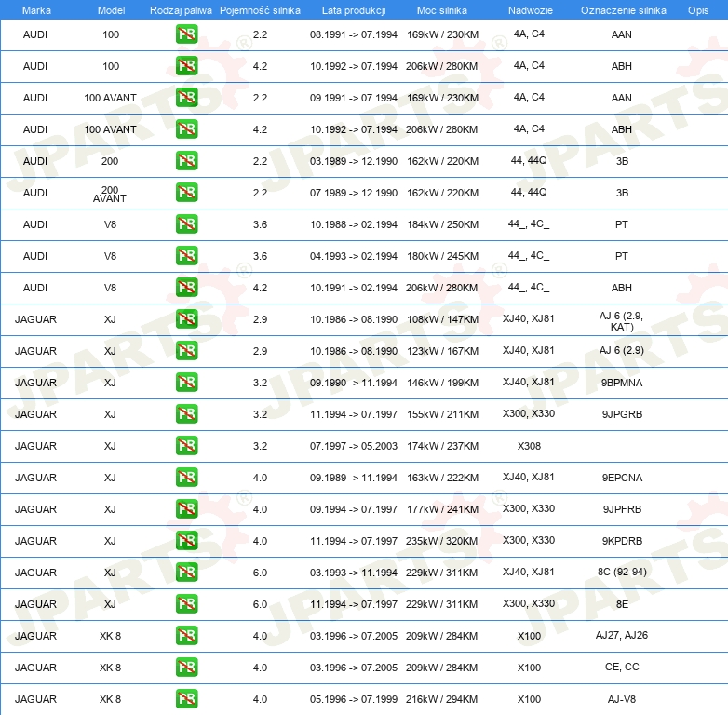The width and height of the screenshot is (728, 715).
Task: Click fuel icon for XK 8 AJ-V8 row
Action: [x=186, y=699]
